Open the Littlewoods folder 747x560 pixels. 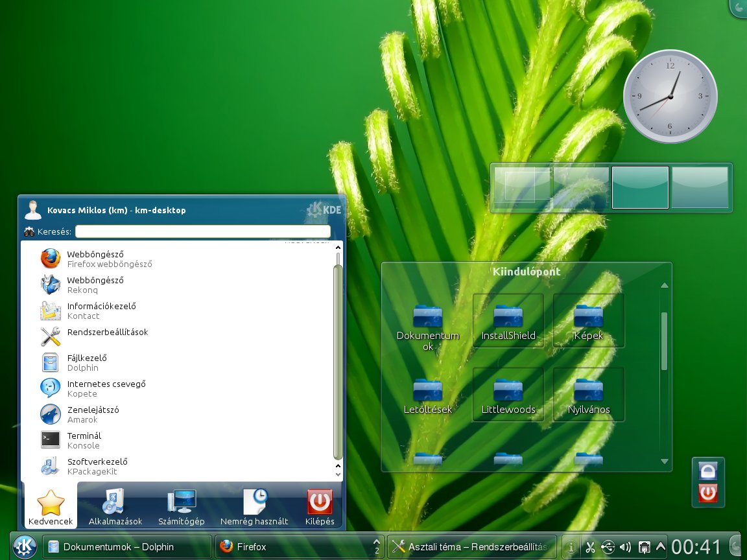[x=508, y=395]
